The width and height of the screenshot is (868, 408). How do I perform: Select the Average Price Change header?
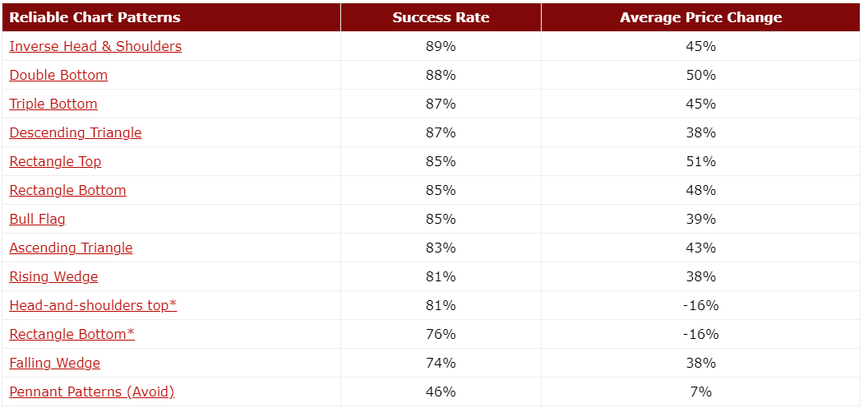[700, 17]
